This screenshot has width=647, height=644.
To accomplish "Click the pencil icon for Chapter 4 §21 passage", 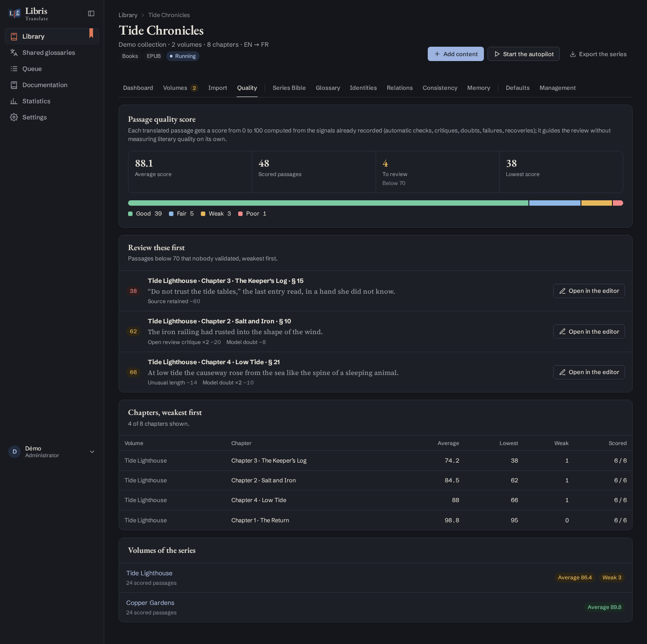I will coord(563,372).
